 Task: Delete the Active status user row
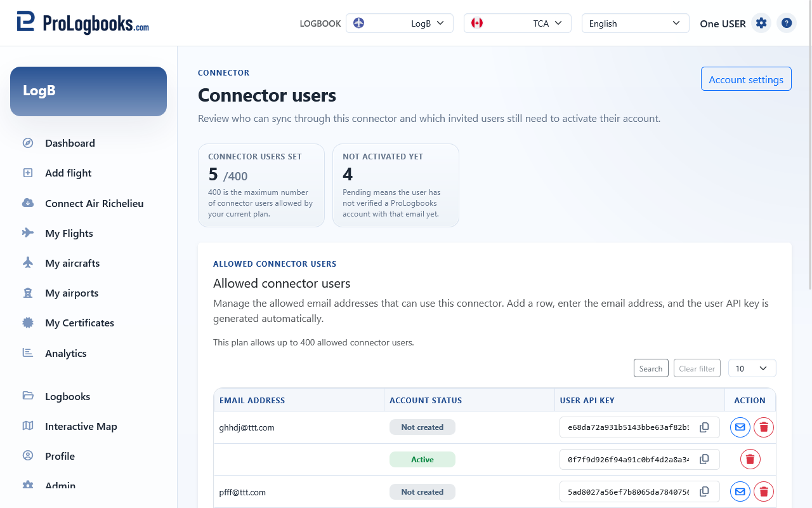tap(750, 459)
